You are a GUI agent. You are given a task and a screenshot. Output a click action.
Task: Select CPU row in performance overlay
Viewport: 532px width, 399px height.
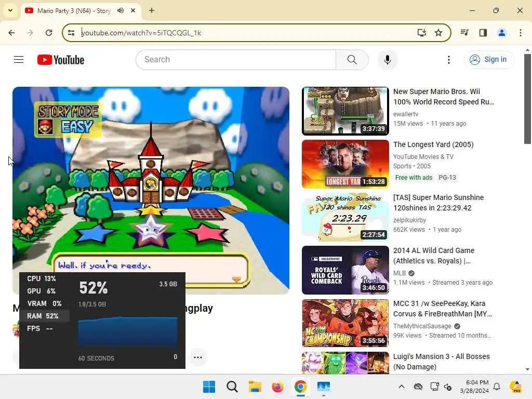45,278
